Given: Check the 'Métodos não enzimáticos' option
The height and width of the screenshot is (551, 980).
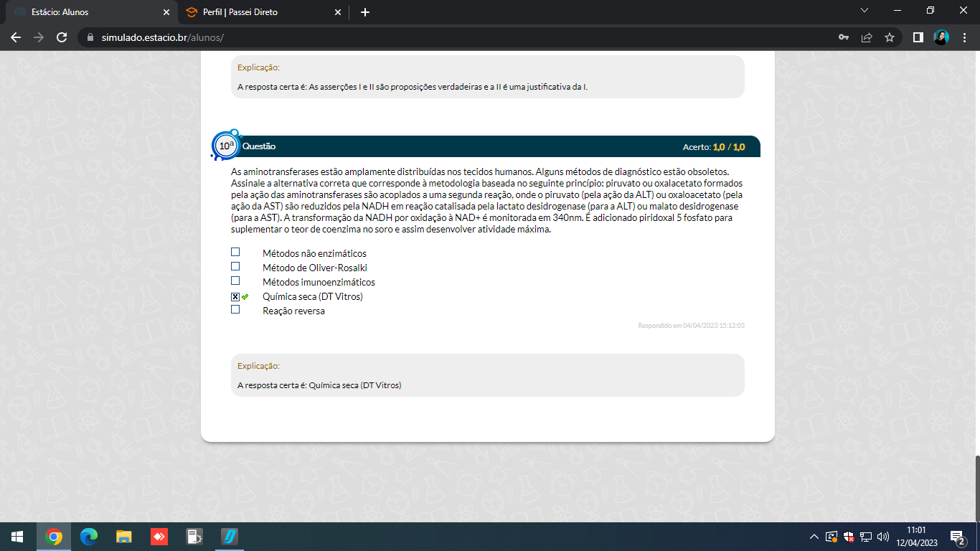Looking at the screenshot, I should pos(235,253).
